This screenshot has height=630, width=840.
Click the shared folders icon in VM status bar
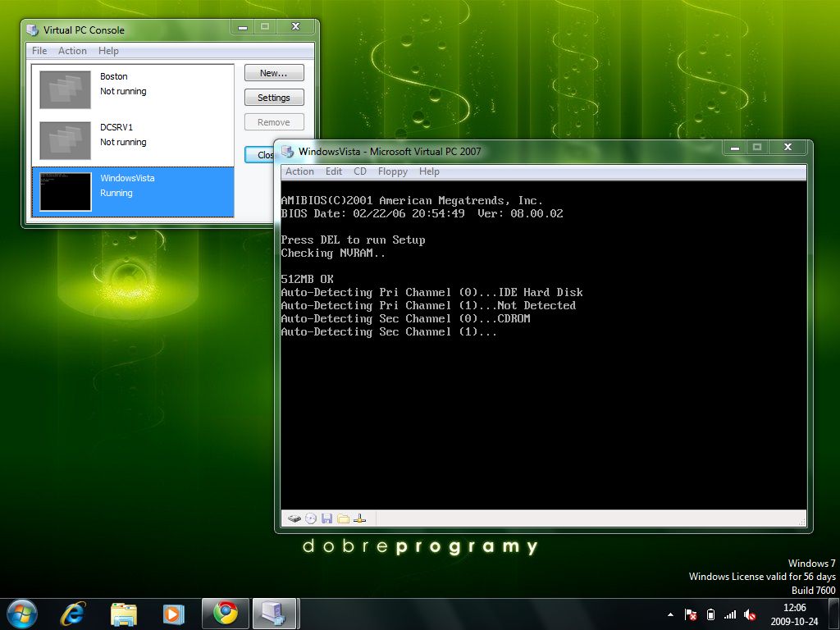[344, 518]
